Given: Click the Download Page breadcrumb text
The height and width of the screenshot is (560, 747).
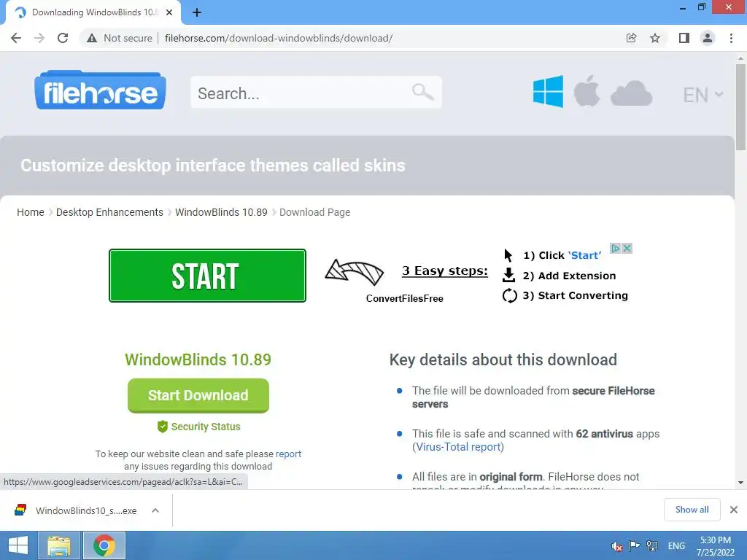Looking at the screenshot, I should coord(315,212).
